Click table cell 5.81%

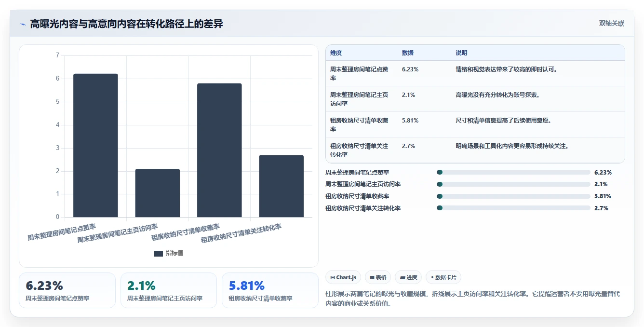[410, 121]
